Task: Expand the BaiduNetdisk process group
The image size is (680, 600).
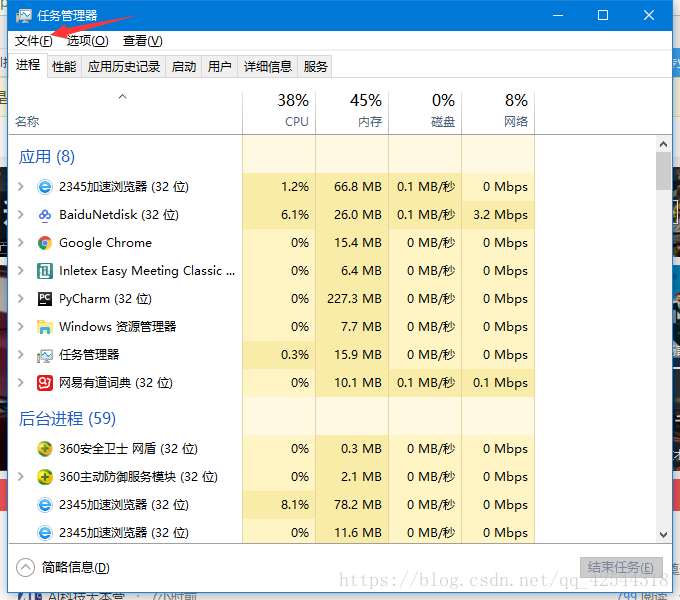Action: pos(20,215)
